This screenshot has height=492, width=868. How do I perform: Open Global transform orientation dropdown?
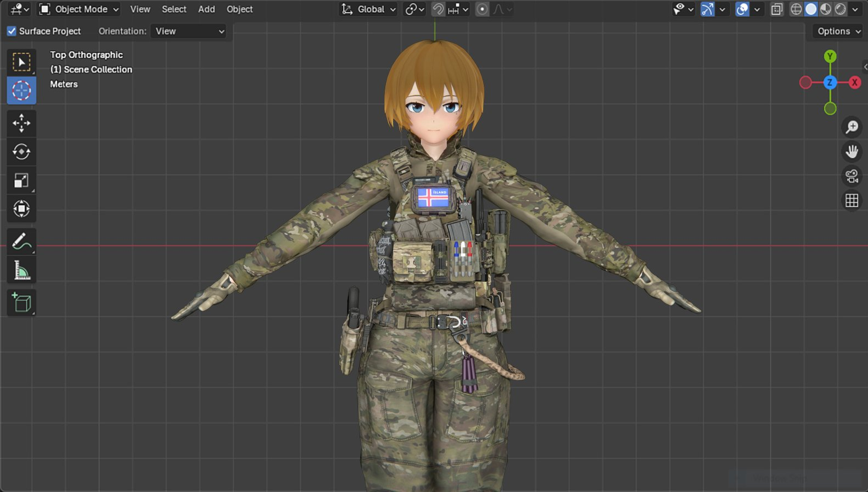click(368, 9)
